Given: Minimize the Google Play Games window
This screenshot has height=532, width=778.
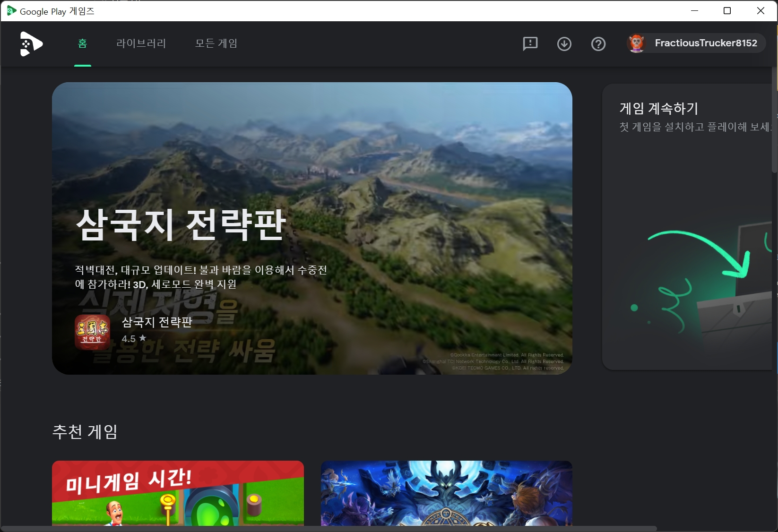Looking at the screenshot, I should coord(694,10).
